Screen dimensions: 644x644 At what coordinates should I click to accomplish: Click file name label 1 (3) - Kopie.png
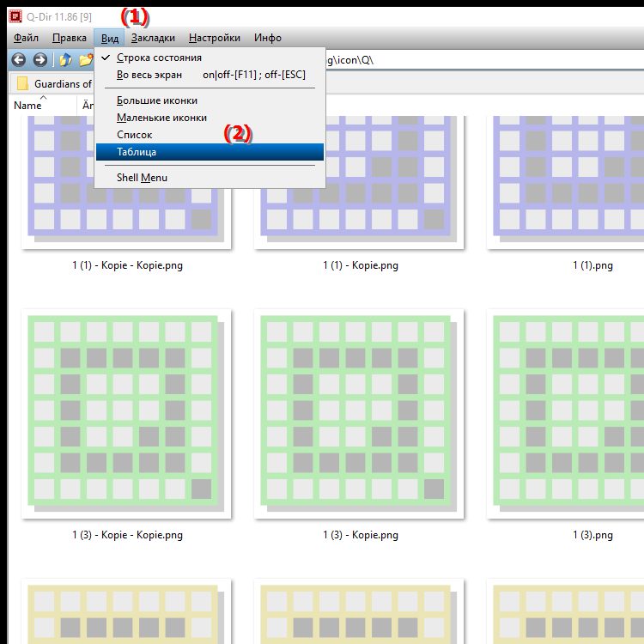[361, 535]
